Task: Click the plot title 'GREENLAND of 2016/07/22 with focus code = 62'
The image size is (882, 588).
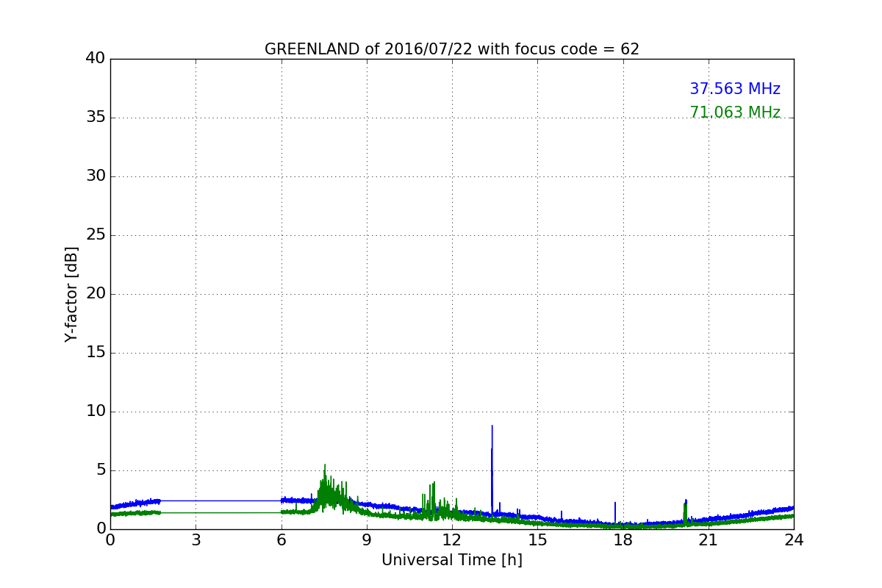Action: coord(452,49)
